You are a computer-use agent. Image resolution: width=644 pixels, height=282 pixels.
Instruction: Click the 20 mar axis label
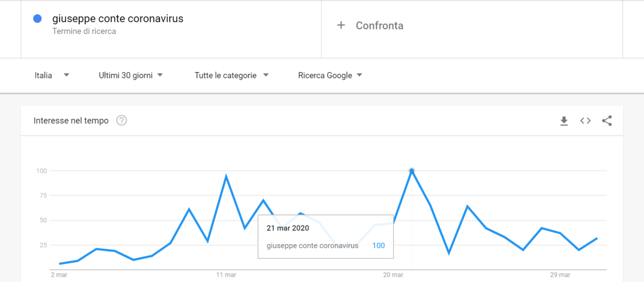point(393,275)
